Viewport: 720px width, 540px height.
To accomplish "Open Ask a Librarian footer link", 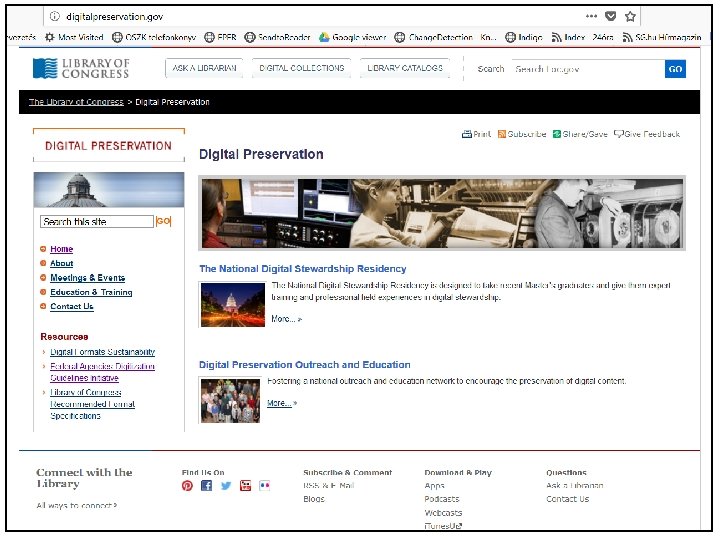I will point(574,485).
